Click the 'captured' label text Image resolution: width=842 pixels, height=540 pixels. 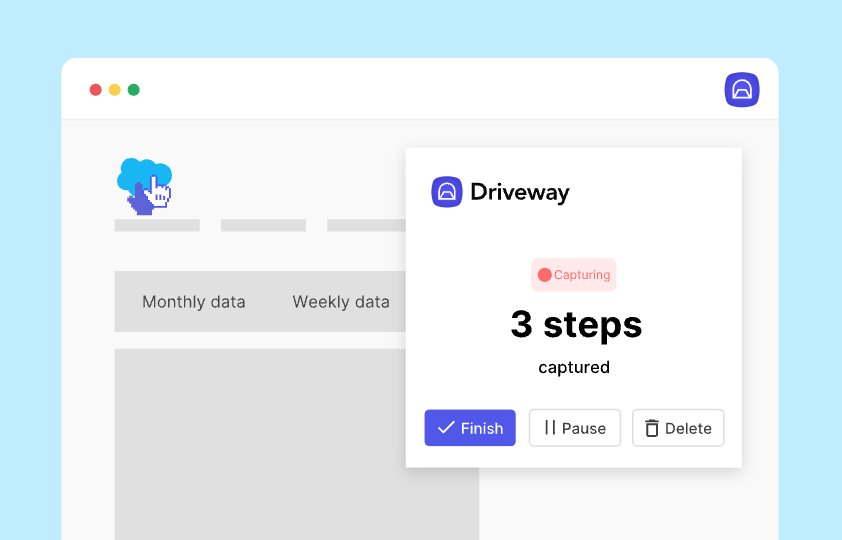click(574, 368)
